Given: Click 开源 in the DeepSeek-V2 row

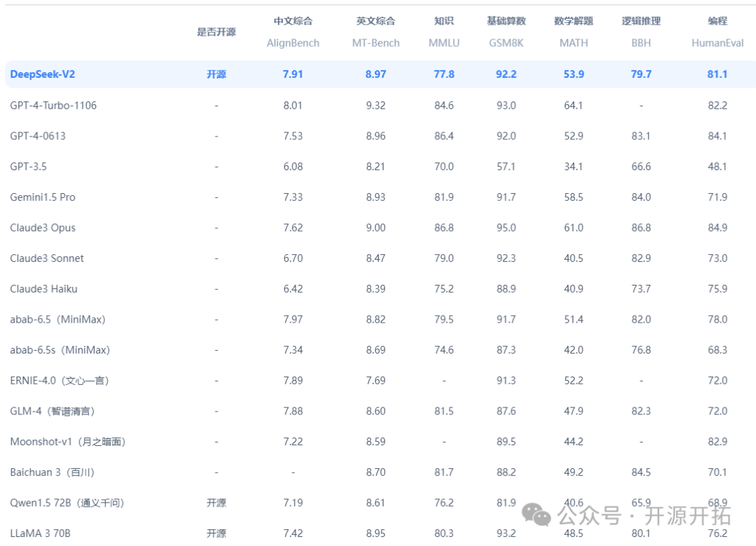Looking at the screenshot, I should coord(216,74).
